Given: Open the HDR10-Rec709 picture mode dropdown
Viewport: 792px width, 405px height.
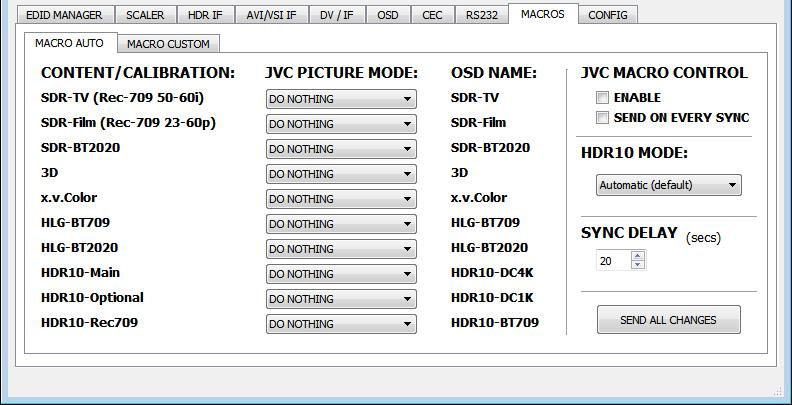Looking at the screenshot, I should [341, 324].
